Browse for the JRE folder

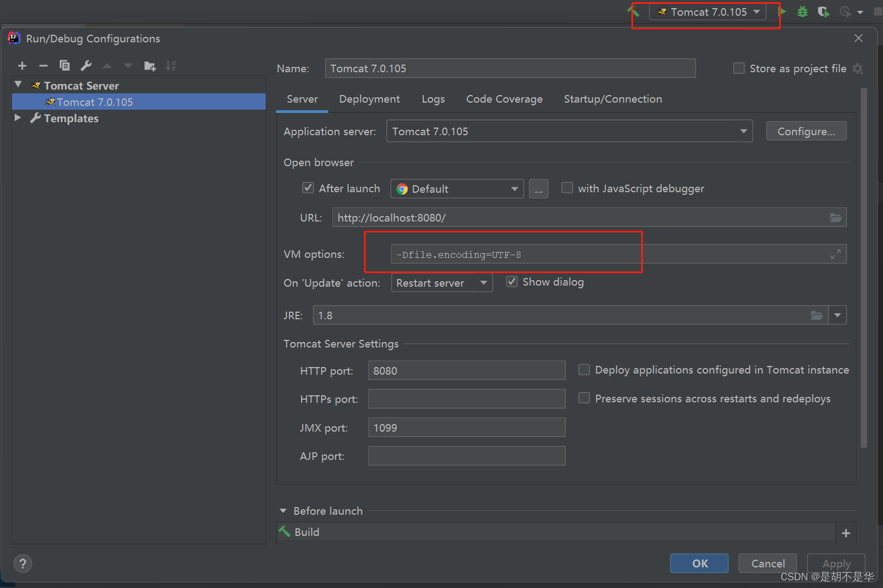pos(817,315)
